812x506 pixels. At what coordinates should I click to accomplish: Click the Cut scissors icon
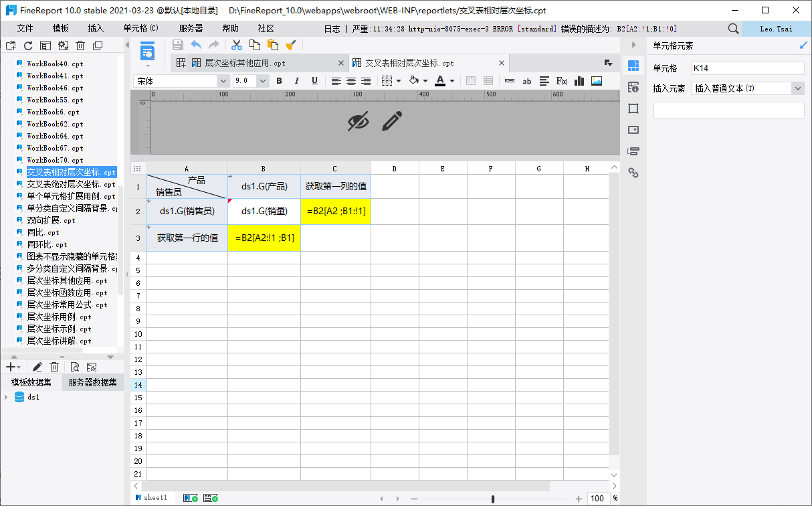[x=236, y=45]
